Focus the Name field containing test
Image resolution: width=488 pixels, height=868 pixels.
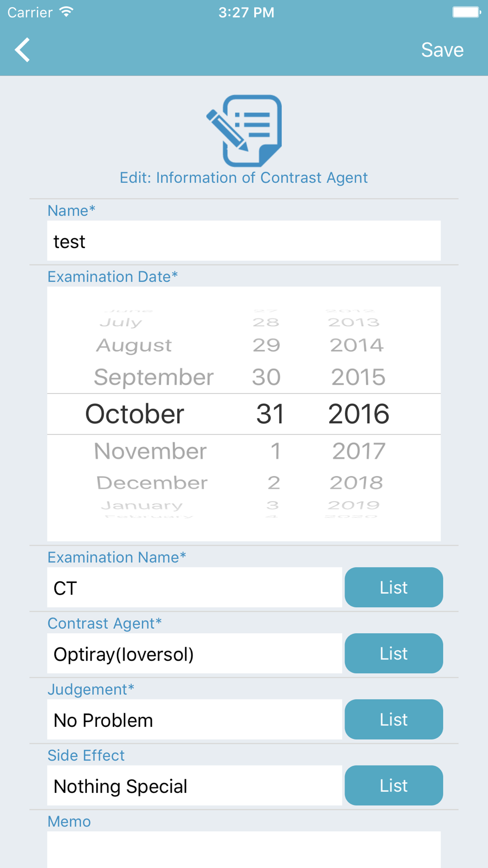[x=244, y=241]
